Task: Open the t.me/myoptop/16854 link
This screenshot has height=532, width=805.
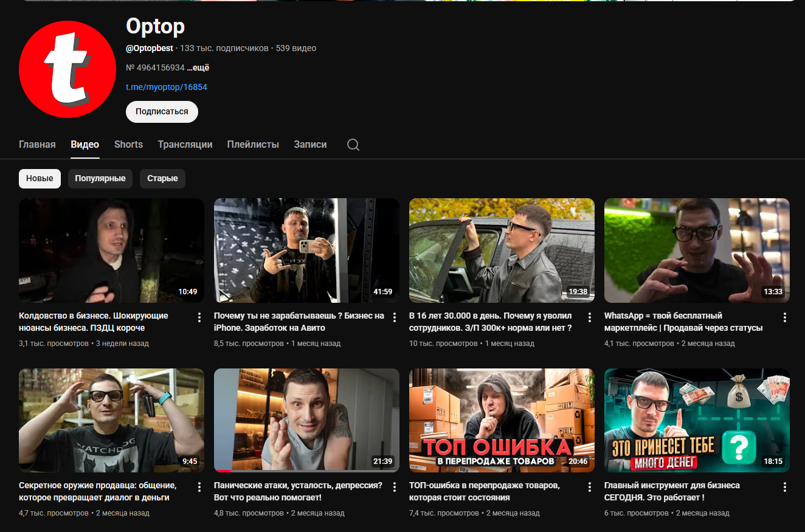Action: coord(167,87)
